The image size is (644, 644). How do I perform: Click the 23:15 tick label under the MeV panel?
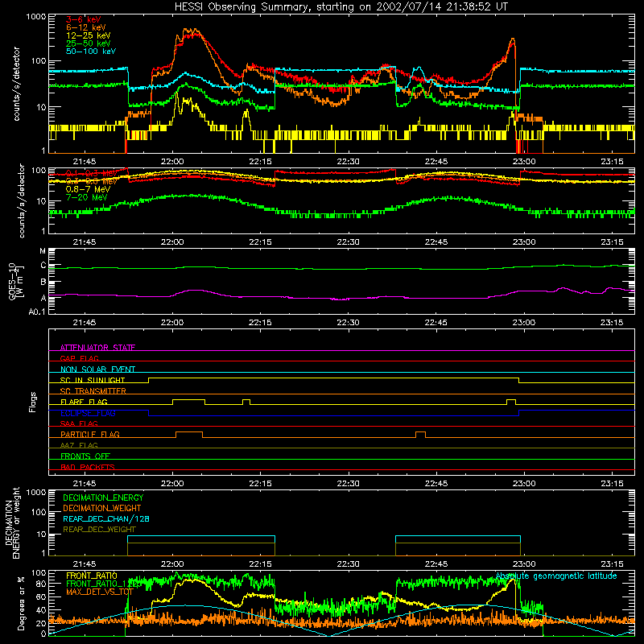612,242
